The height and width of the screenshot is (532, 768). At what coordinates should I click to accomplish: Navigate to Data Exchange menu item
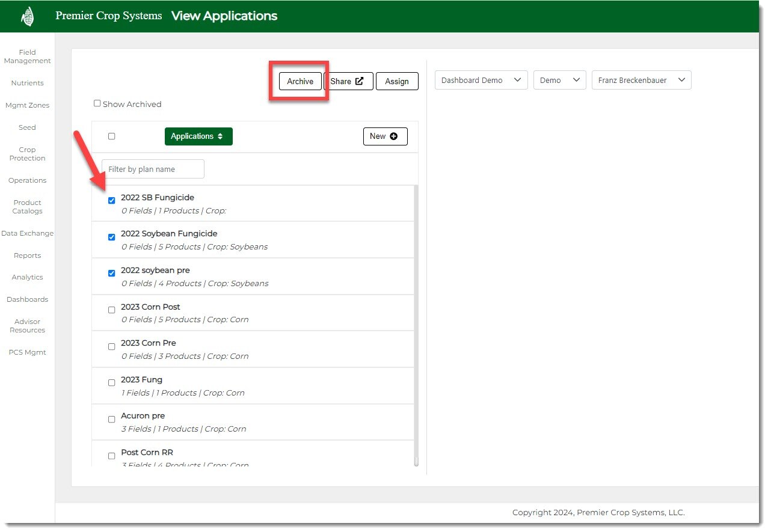pyautogui.click(x=27, y=233)
